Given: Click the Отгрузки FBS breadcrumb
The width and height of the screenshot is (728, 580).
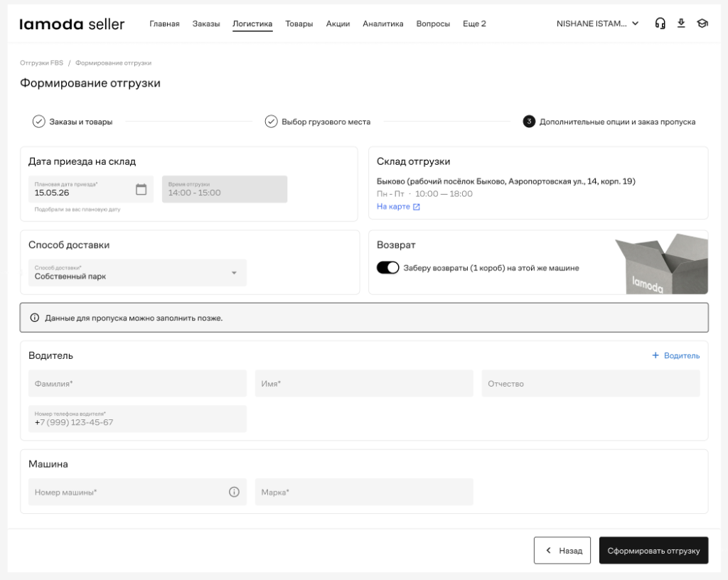Looking at the screenshot, I should point(41,63).
